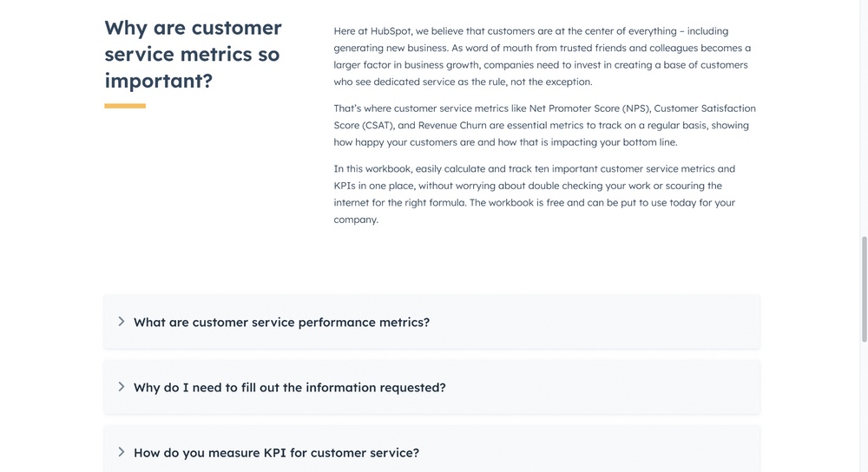The width and height of the screenshot is (868, 472).
Task: Click paragraph beginning 'That's where customer service metrics'
Action: point(545,125)
